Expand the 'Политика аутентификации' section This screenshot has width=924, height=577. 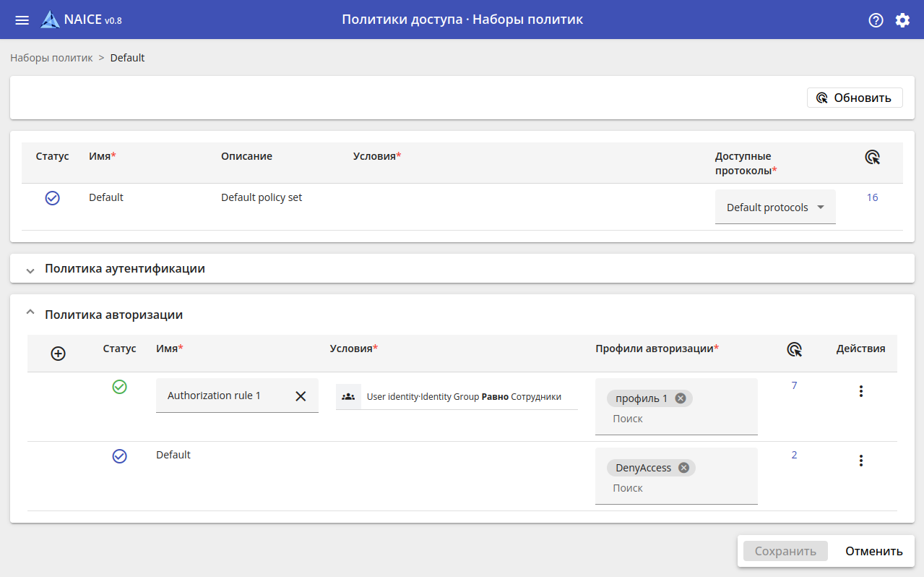pos(30,270)
